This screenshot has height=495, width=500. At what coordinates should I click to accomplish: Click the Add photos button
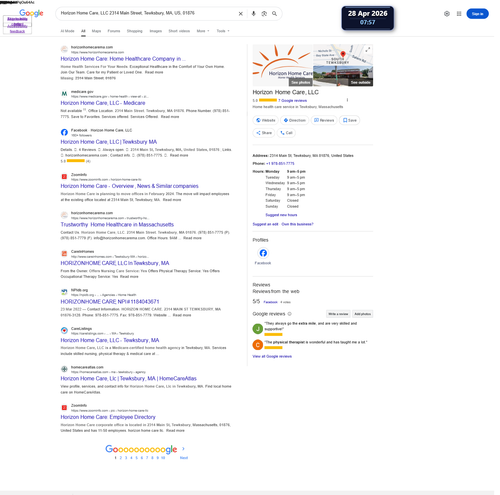pyautogui.click(x=362, y=314)
